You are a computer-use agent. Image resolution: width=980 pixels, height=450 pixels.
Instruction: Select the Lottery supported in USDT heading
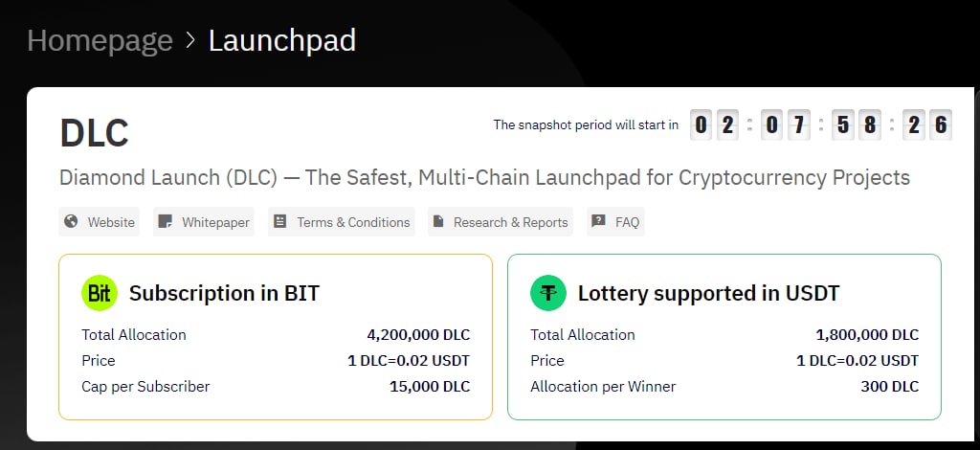pyautogui.click(x=708, y=293)
